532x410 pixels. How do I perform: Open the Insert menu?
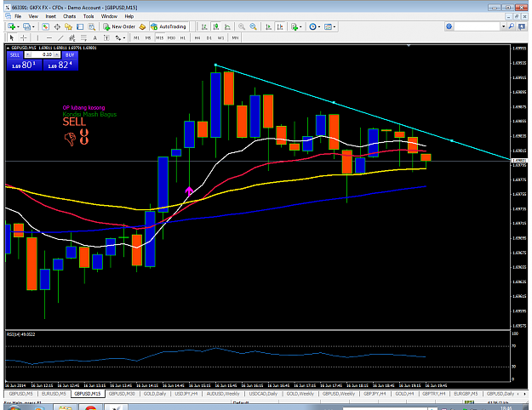coord(50,16)
